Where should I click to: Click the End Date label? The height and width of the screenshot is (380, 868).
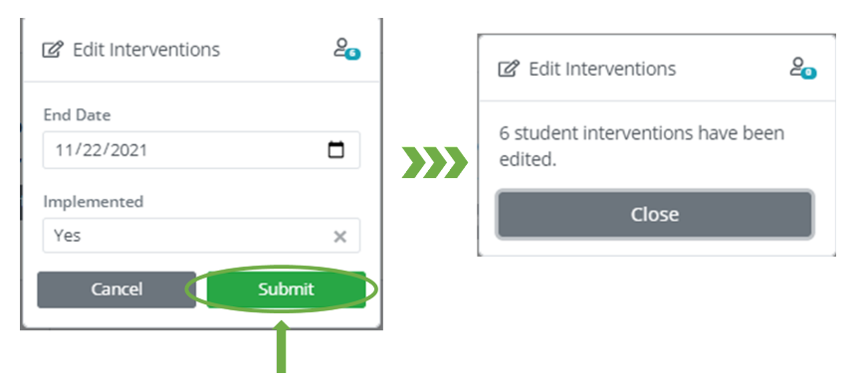77,115
